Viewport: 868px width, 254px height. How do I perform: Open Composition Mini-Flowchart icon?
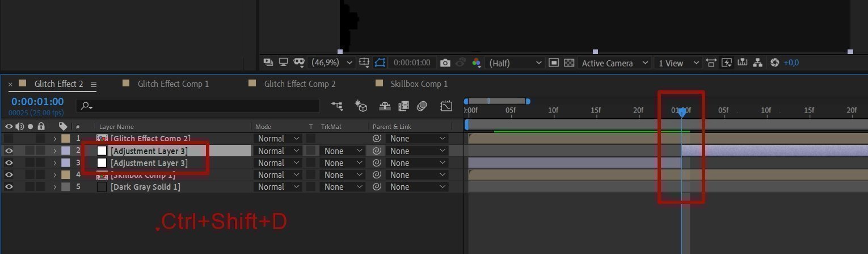338,106
